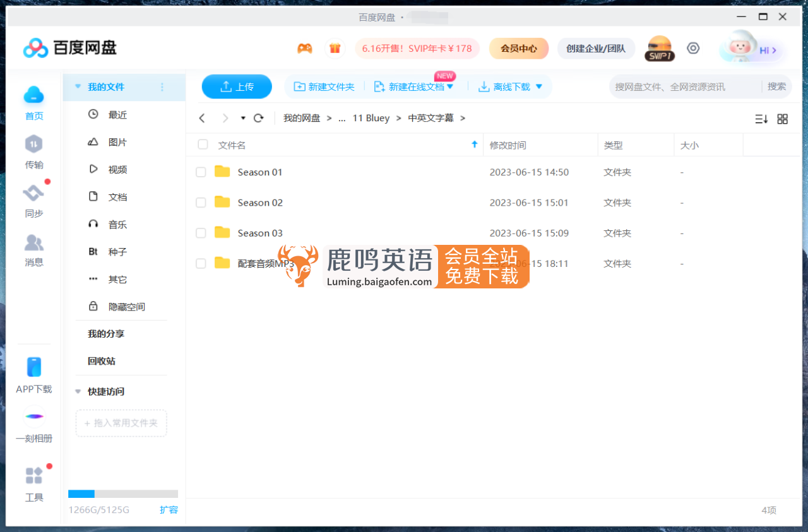Click the storage usage progress bar
Screen dimensions: 808x532
point(123,494)
